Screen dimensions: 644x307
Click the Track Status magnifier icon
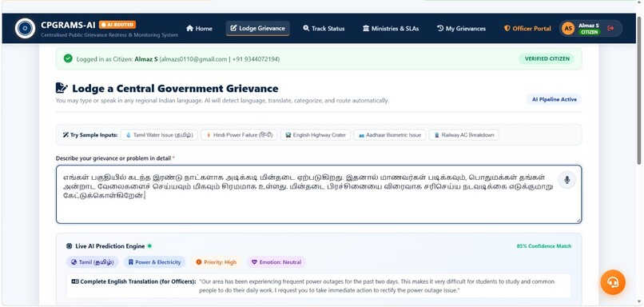pos(306,28)
